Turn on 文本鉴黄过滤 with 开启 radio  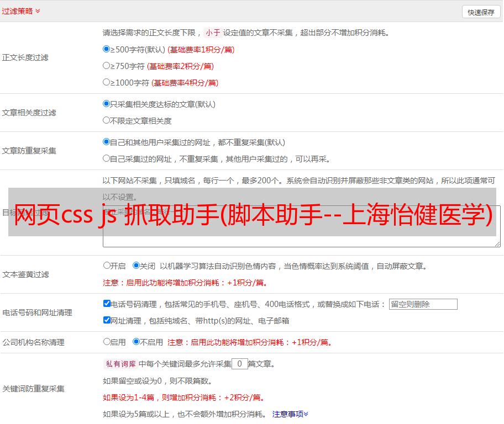click(x=107, y=266)
